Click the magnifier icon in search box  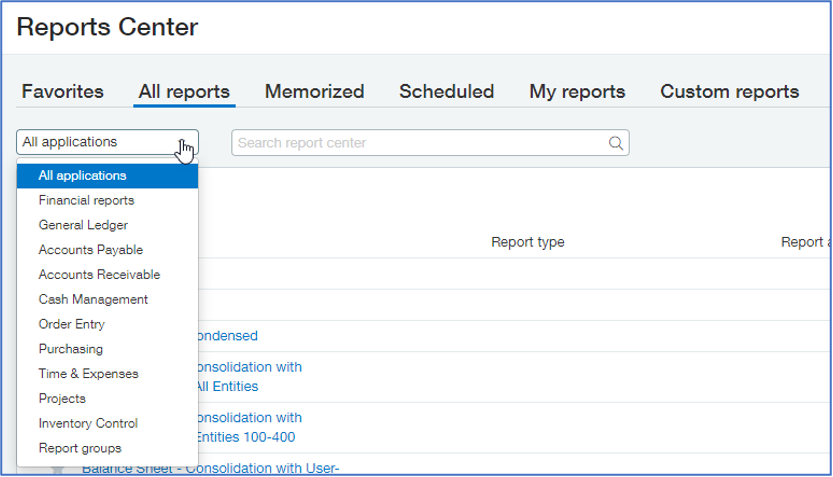[x=616, y=143]
